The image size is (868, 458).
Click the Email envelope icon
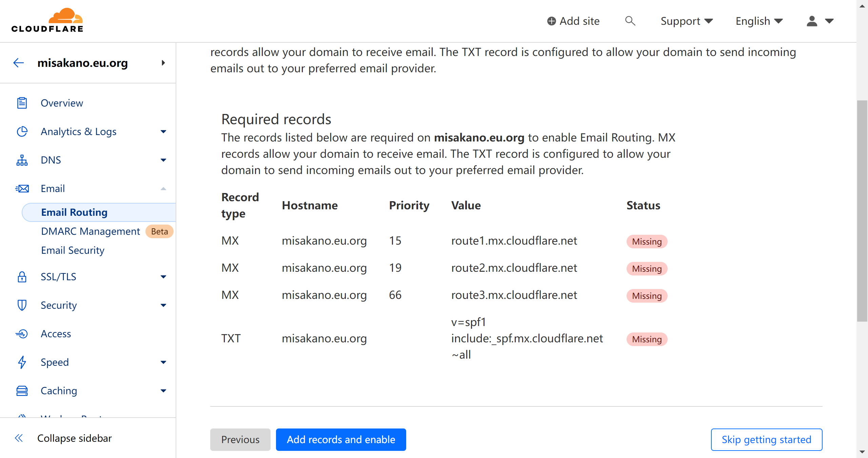click(22, 188)
